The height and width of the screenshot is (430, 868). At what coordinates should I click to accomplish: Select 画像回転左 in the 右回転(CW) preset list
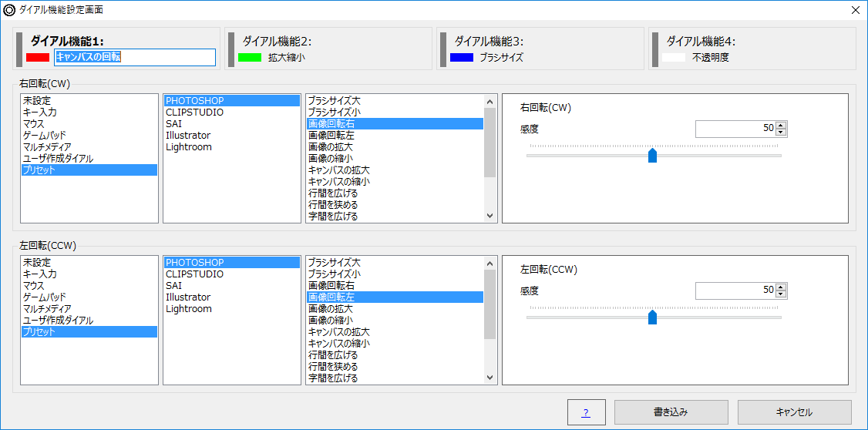395,135
